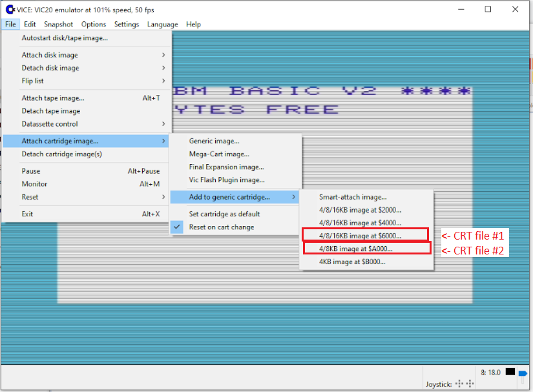The width and height of the screenshot is (533, 392).
Task: Expand Add to generic cartridge arrow
Action: (294, 197)
